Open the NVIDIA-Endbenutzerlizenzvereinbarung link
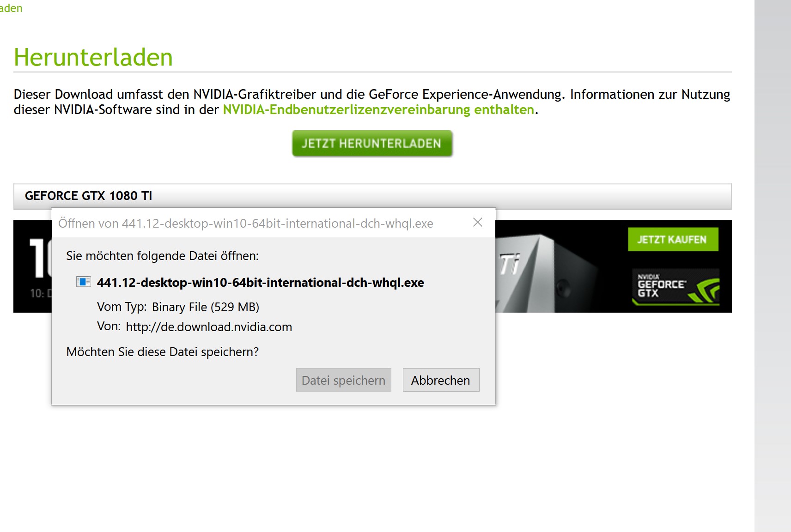 coord(378,110)
